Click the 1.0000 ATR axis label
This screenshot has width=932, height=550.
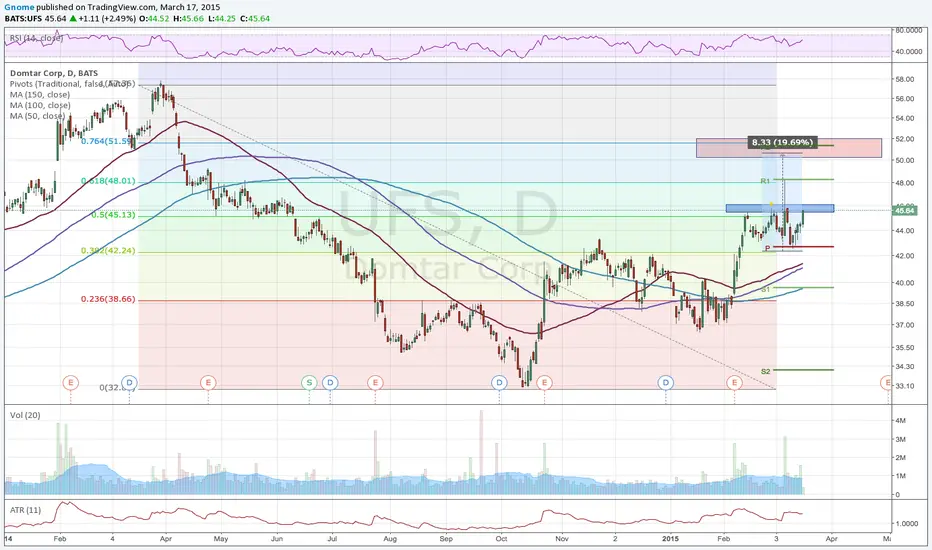pyautogui.click(x=906, y=524)
